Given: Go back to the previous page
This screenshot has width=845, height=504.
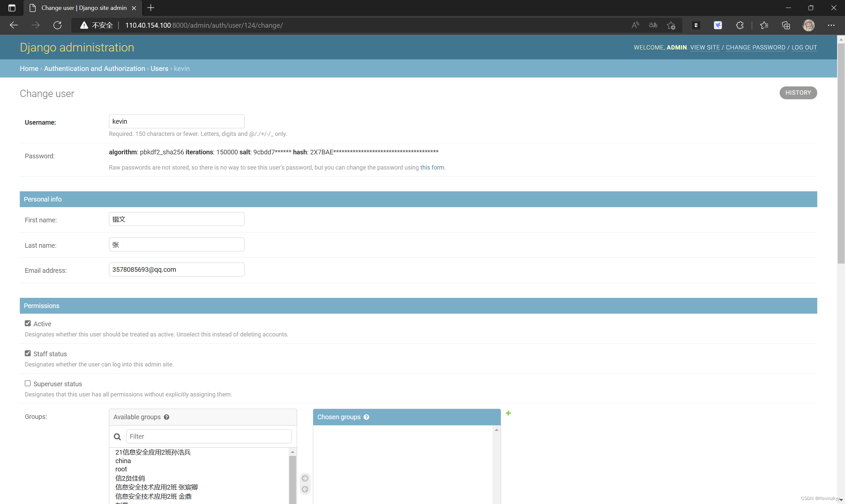Looking at the screenshot, I should pyautogui.click(x=14, y=25).
